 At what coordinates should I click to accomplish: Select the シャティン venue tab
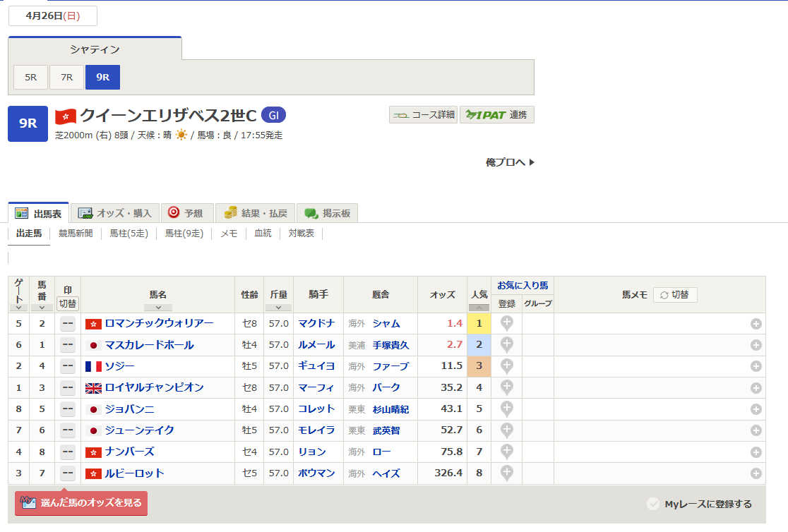(95, 49)
